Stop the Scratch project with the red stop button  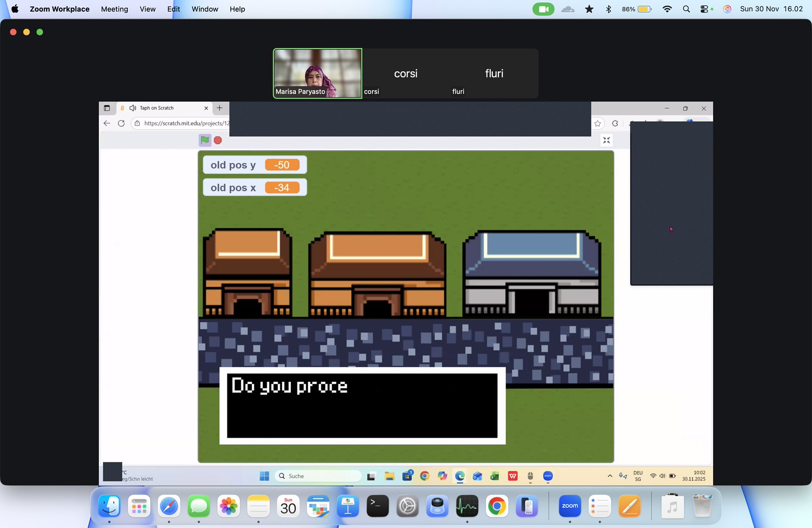pos(218,140)
